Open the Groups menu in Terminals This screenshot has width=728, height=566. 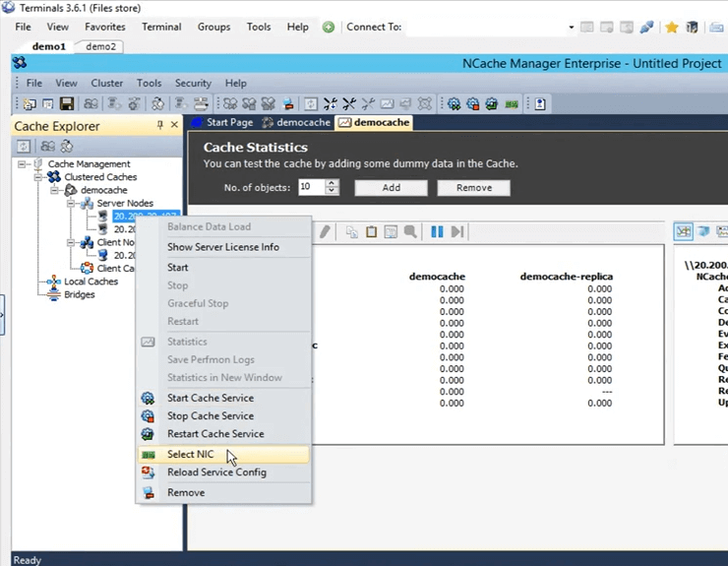coord(213,27)
